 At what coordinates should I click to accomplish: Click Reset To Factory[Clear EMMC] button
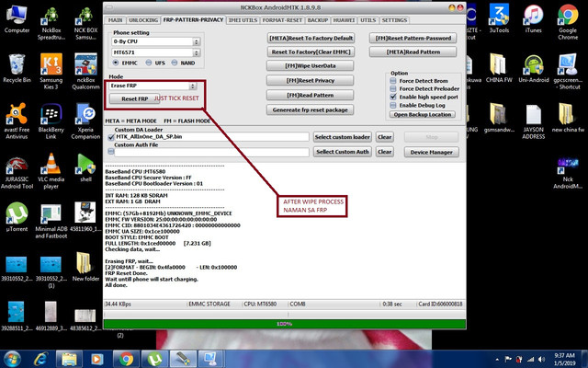[x=311, y=52]
